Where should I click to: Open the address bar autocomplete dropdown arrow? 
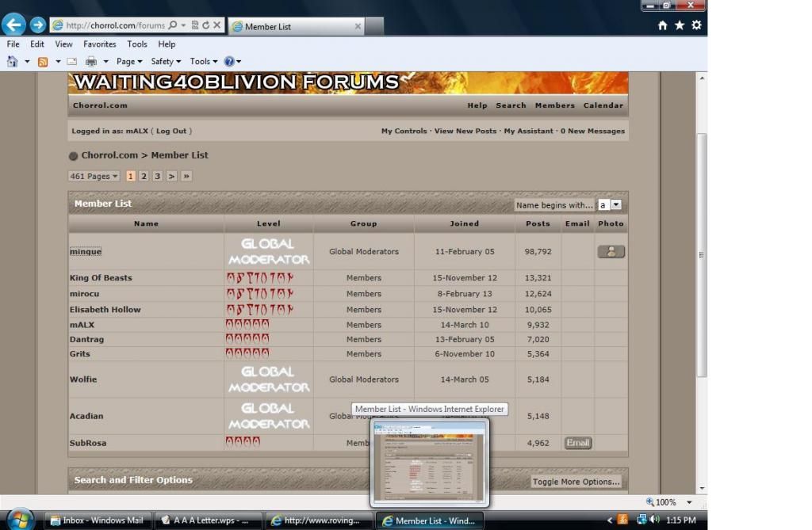[x=183, y=25]
